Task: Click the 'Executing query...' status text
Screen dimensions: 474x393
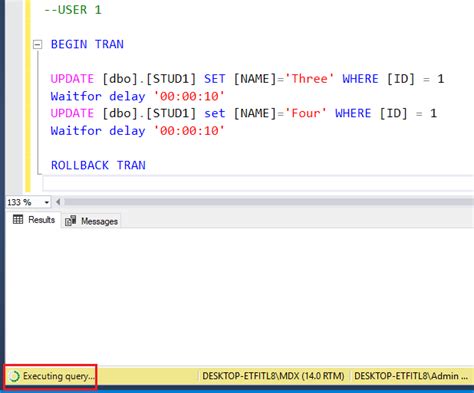Action: (x=59, y=376)
